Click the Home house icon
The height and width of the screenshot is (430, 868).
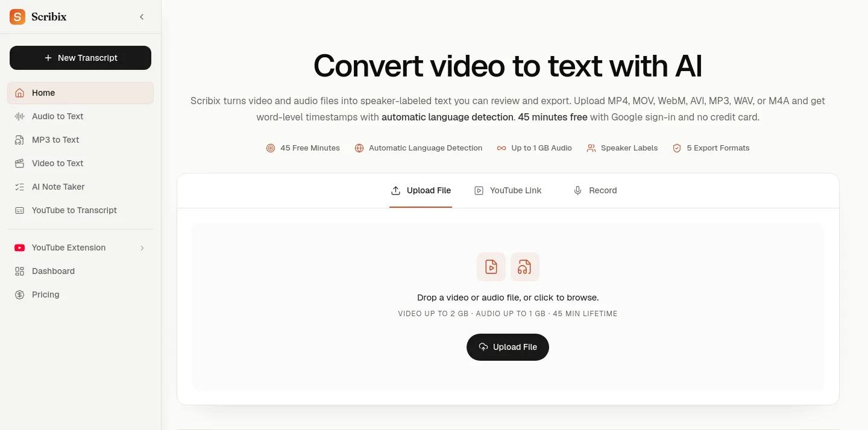pyautogui.click(x=20, y=93)
